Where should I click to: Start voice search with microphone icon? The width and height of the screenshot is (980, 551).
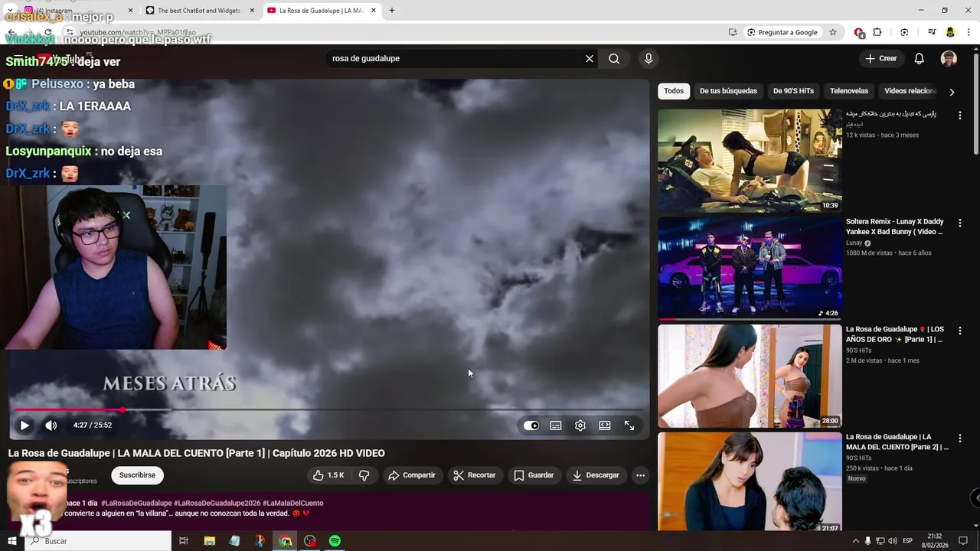coord(648,58)
